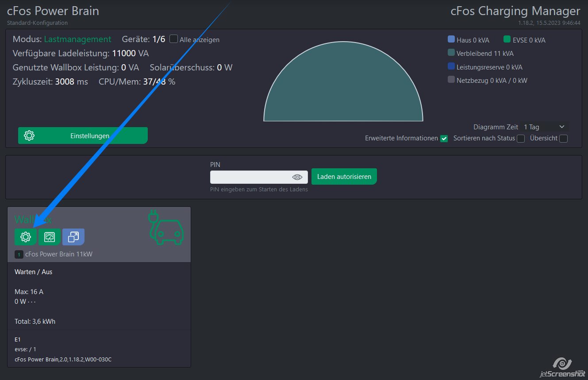Click the Standard-Konfiguration subtitle
588x380 pixels.
pyautogui.click(x=38, y=23)
